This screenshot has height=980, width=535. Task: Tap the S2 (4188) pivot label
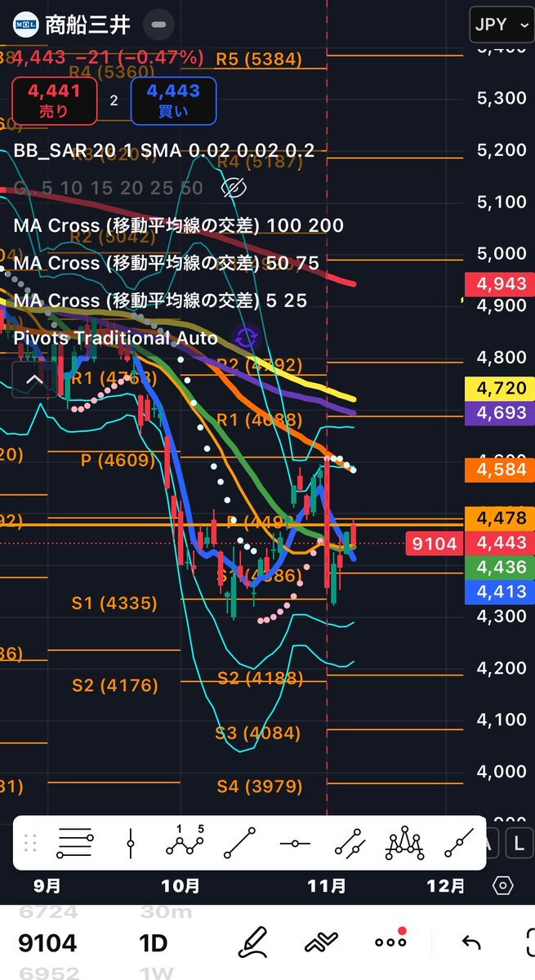[x=261, y=679]
